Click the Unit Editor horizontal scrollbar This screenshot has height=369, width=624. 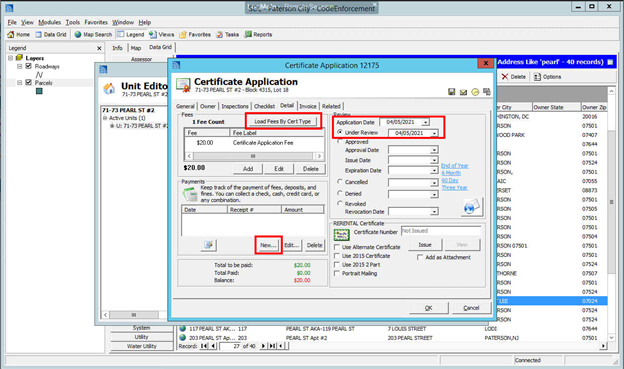[x=134, y=314]
